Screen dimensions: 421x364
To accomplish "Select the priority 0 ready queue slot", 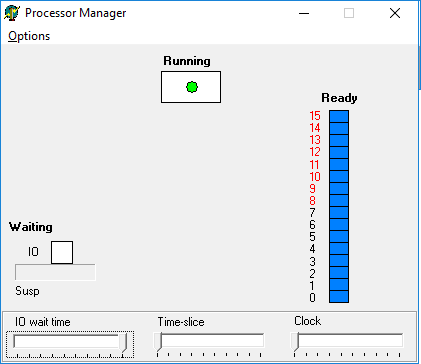I will 339,297.
